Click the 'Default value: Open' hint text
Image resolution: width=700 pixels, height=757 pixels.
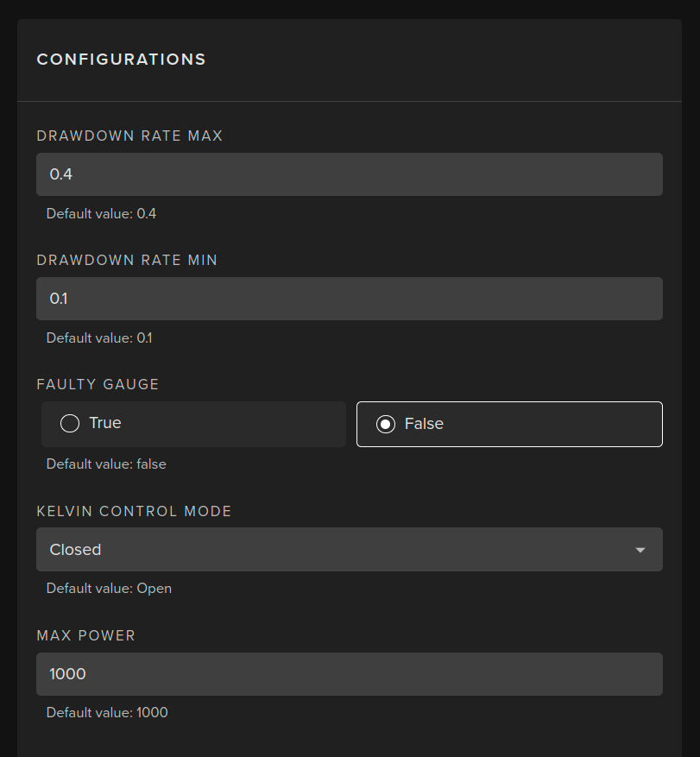coord(109,589)
